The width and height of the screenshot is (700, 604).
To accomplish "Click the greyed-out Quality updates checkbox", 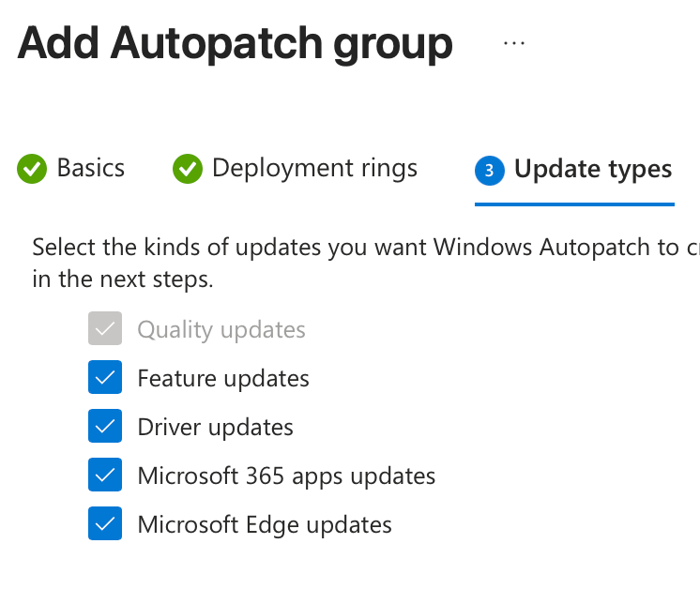I will click(105, 329).
